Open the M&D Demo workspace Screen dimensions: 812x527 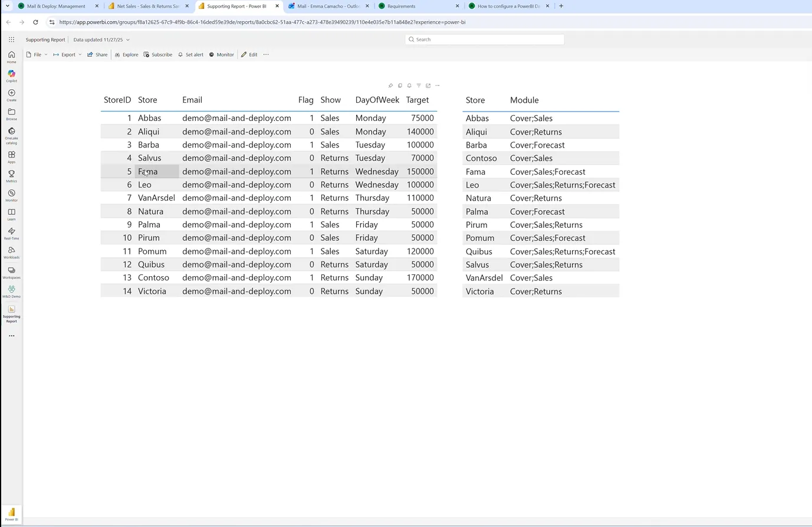click(11, 292)
